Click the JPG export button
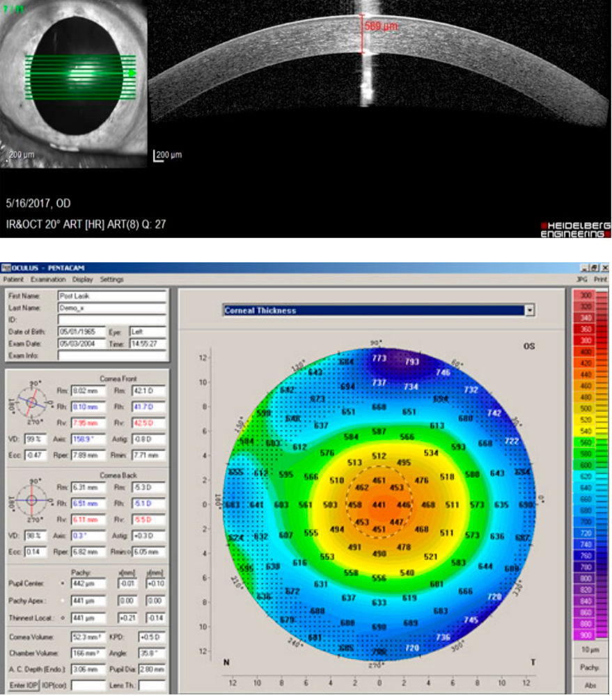This screenshot has width=612, height=700. point(581,279)
